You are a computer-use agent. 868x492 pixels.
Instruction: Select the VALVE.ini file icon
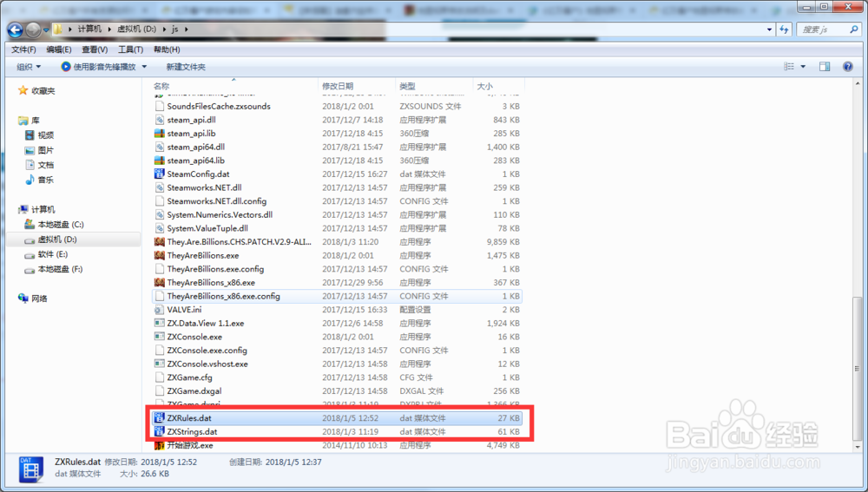pyautogui.click(x=160, y=310)
